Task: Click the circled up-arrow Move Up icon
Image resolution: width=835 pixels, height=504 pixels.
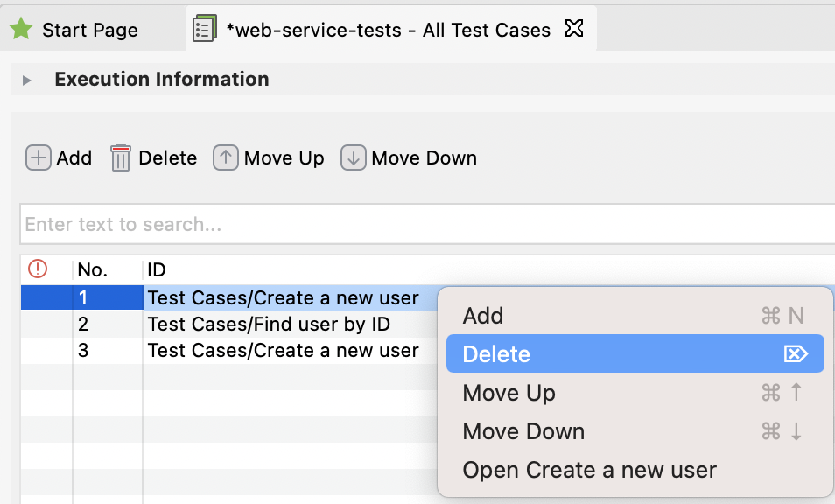Action: coord(227,157)
